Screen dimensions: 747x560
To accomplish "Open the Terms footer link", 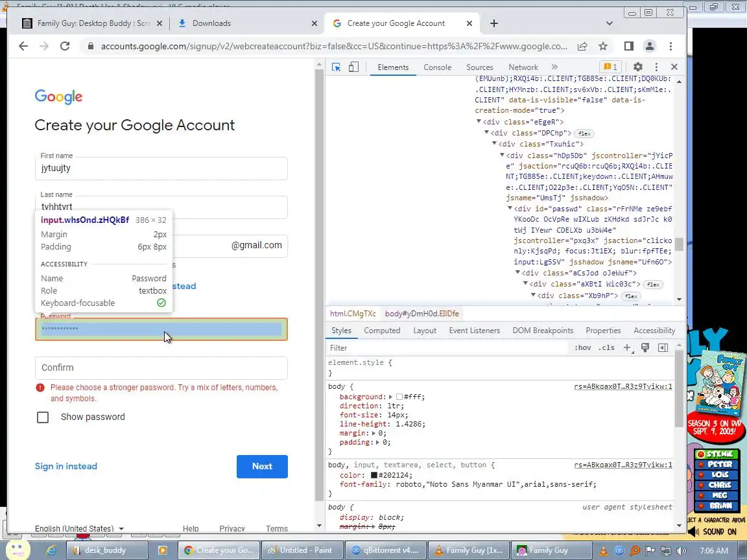I will tap(277, 529).
